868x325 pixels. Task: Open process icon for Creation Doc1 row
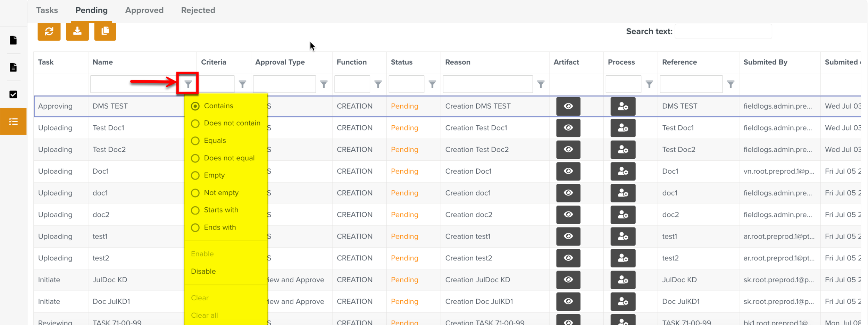[x=623, y=171]
